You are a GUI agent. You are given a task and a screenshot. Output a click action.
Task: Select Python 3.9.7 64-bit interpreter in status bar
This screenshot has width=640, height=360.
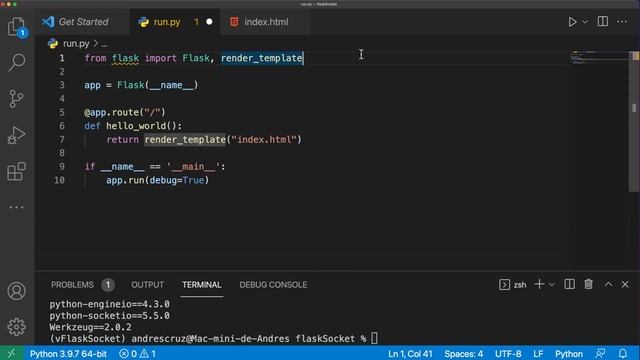point(68,353)
